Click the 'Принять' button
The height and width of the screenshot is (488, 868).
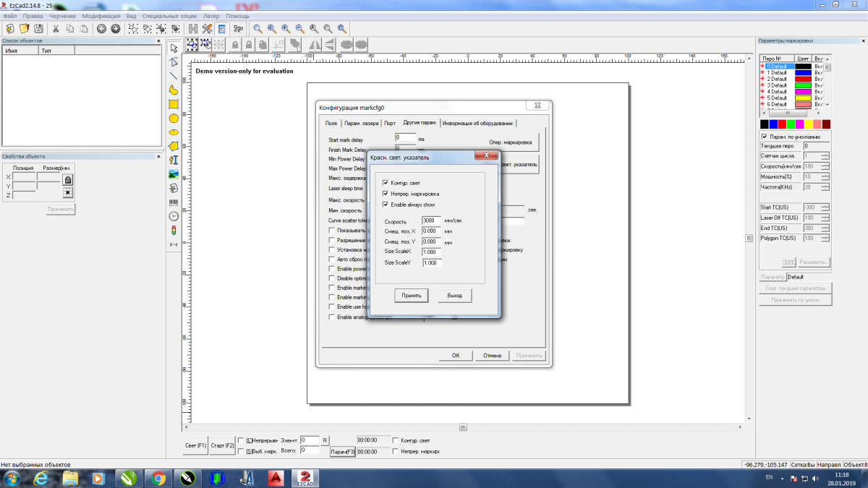point(412,296)
